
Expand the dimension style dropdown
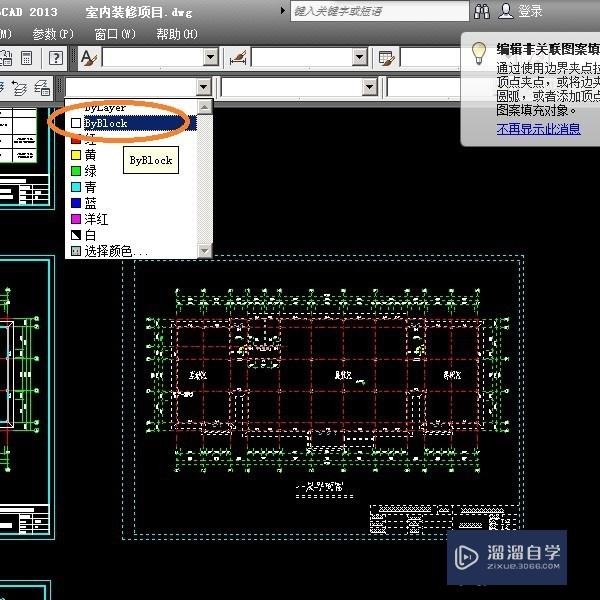[x=359, y=58]
